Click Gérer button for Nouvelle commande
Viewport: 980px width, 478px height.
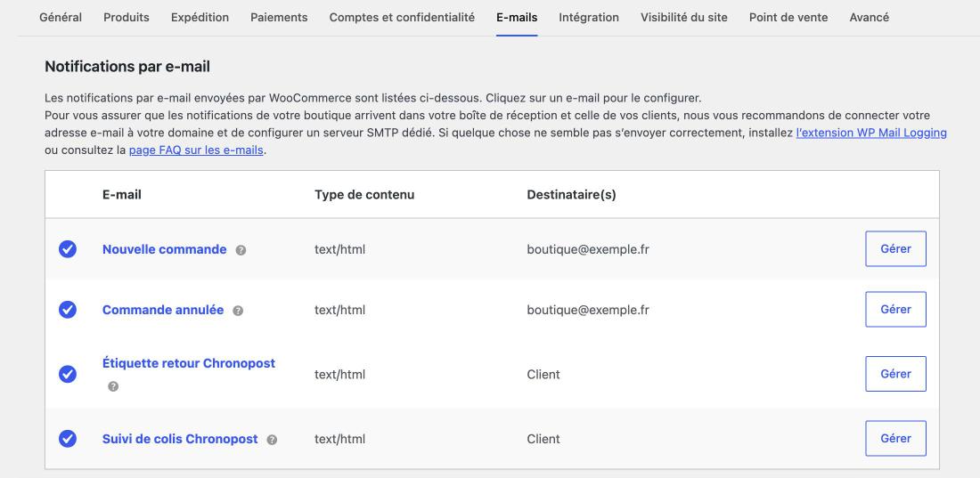click(x=895, y=248)
